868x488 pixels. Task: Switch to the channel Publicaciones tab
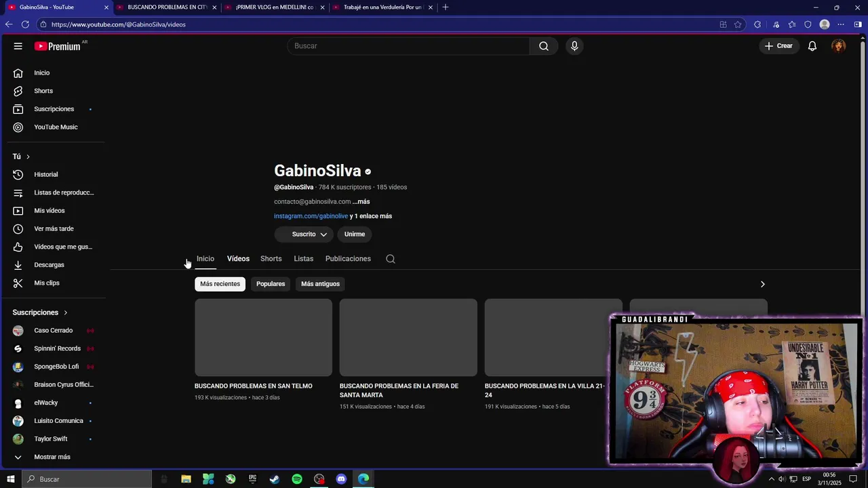(x=348, y=259)
